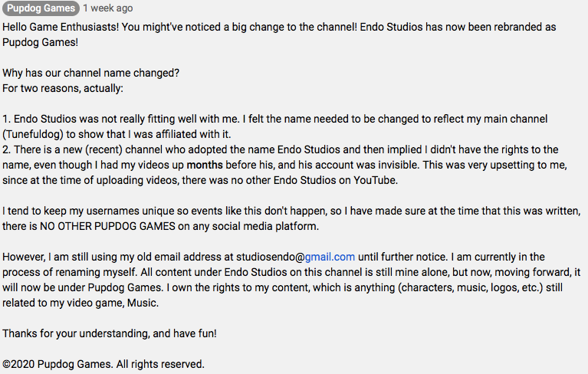Click the reason starting '2. There is a new'

click(x=284, y=165)
